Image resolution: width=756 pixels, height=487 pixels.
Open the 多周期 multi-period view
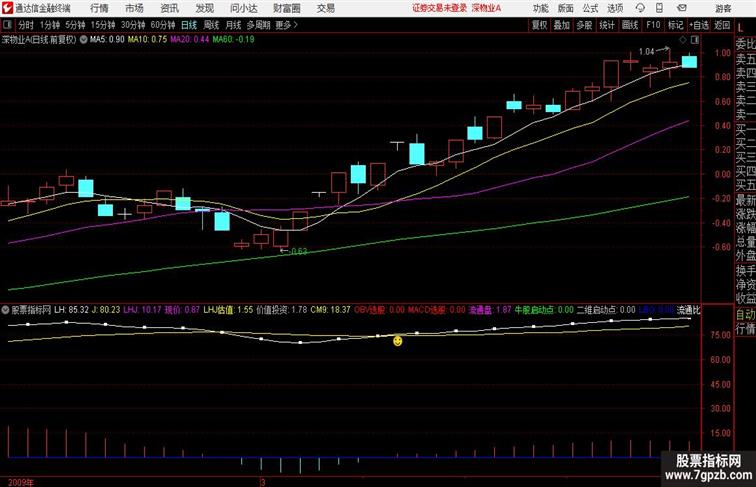(258, 25)
